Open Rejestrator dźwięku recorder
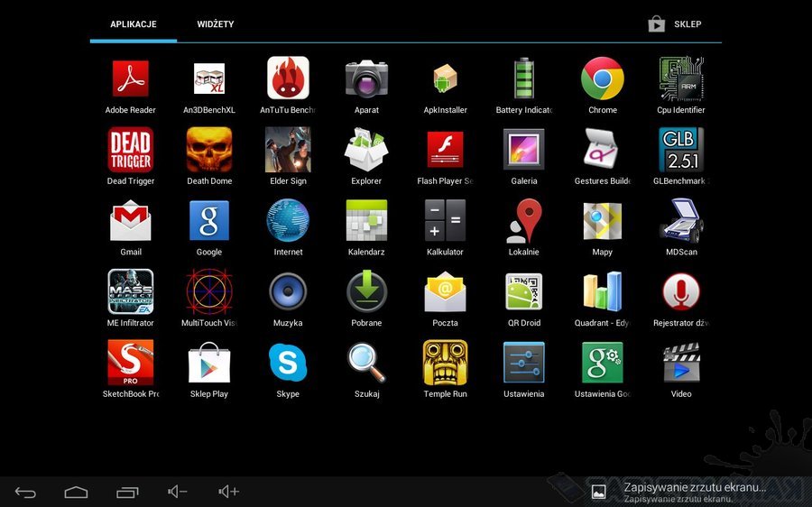This screenshot has width=812, height=507. [681, 291]
